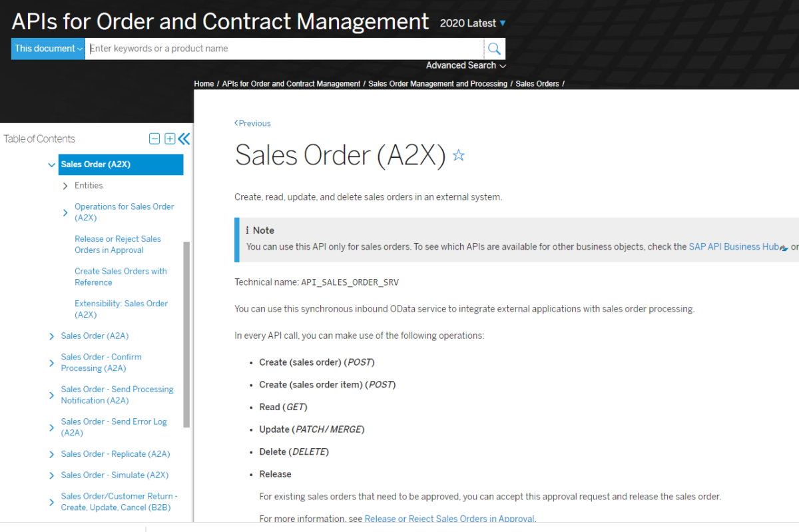This screenshot has height=532, width=799.
Task: Navigate to Sales Orders breadcrumb
Action: pos(537,83)
